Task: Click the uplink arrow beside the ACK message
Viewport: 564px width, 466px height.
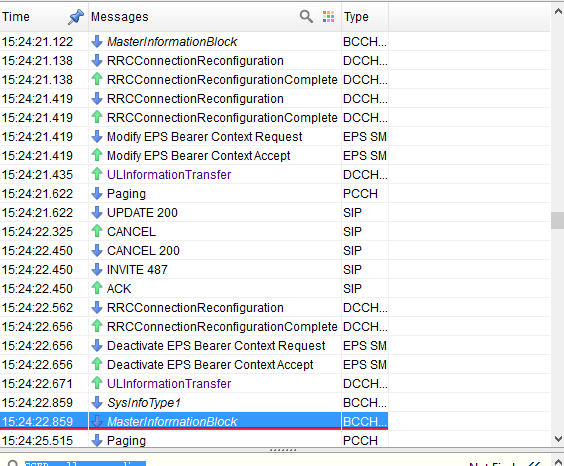Action: [97, 288]
